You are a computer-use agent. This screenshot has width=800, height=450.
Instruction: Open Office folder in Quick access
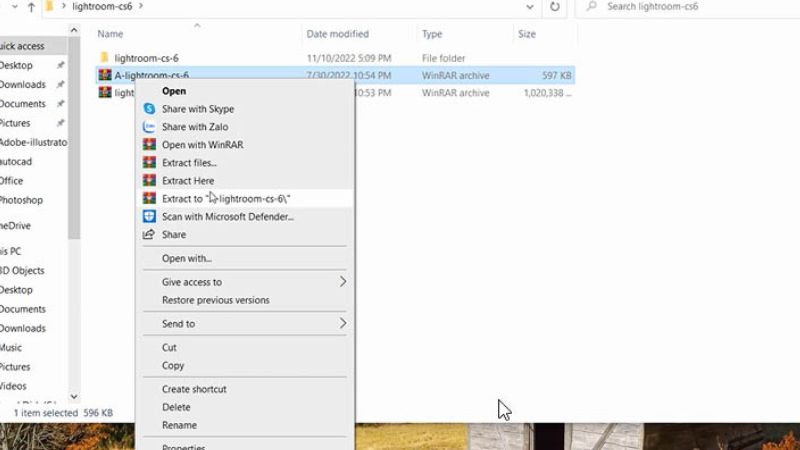pyautogui.click(x=11, y=181)
